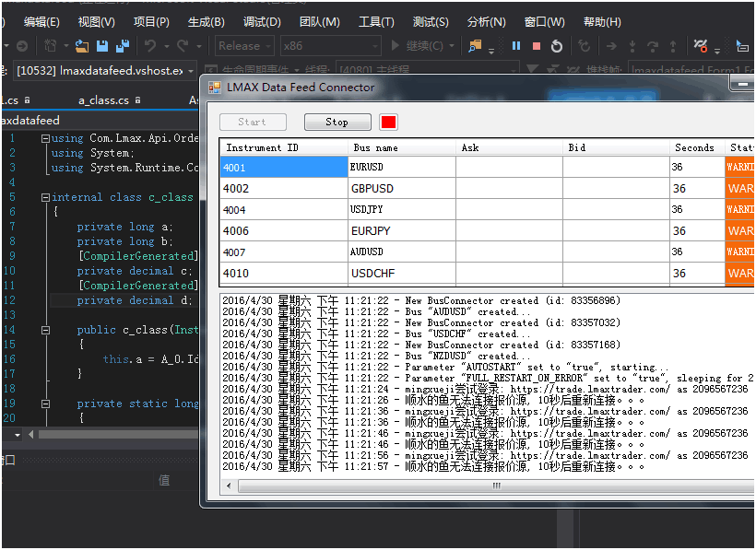Select the USDCHF bus name cell

pos(402,273)
